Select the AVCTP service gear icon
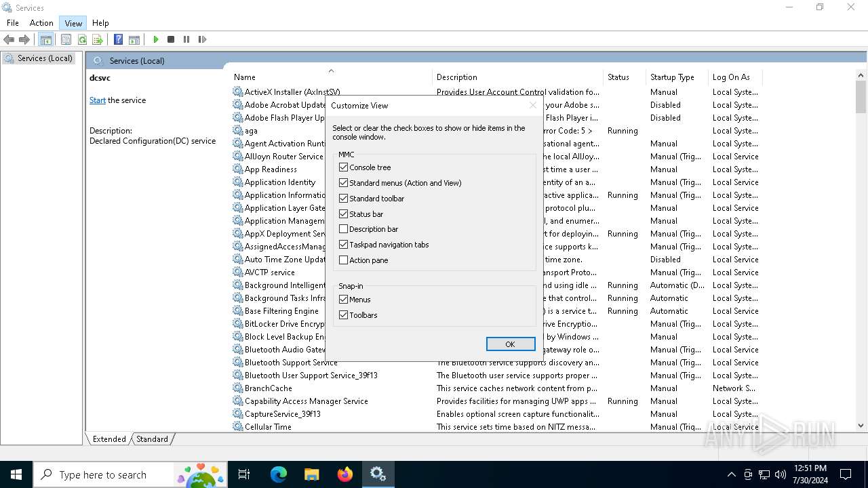Image resolution: width=868 pixels, height=488 pixels. coord(238,272)
